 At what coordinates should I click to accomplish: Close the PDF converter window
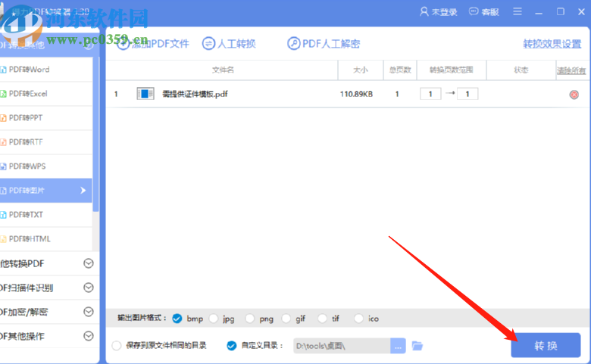pyautogui.click(x=581, y=11)
